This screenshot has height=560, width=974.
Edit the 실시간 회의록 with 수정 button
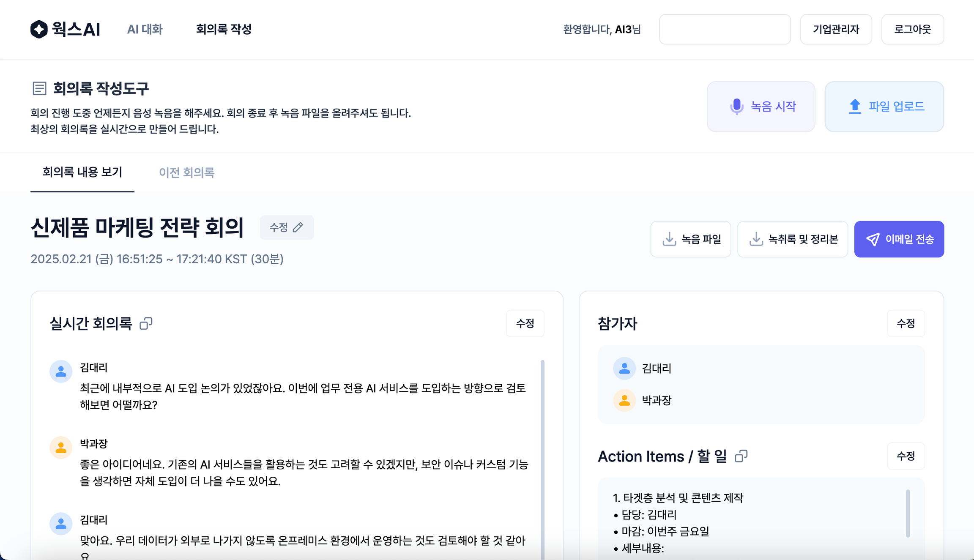tap(525, 323)
